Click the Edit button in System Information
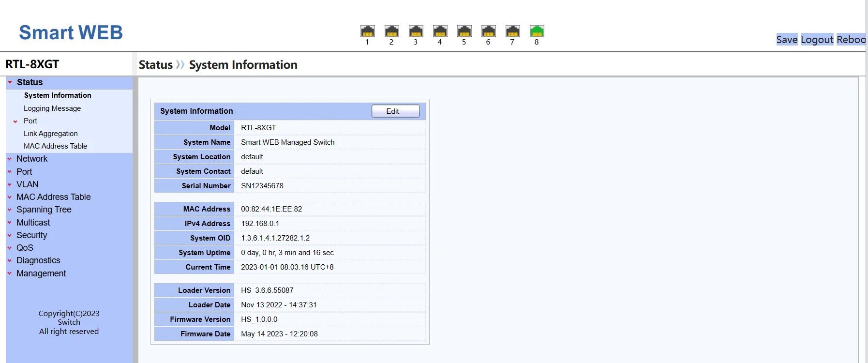 click(395, 111)
